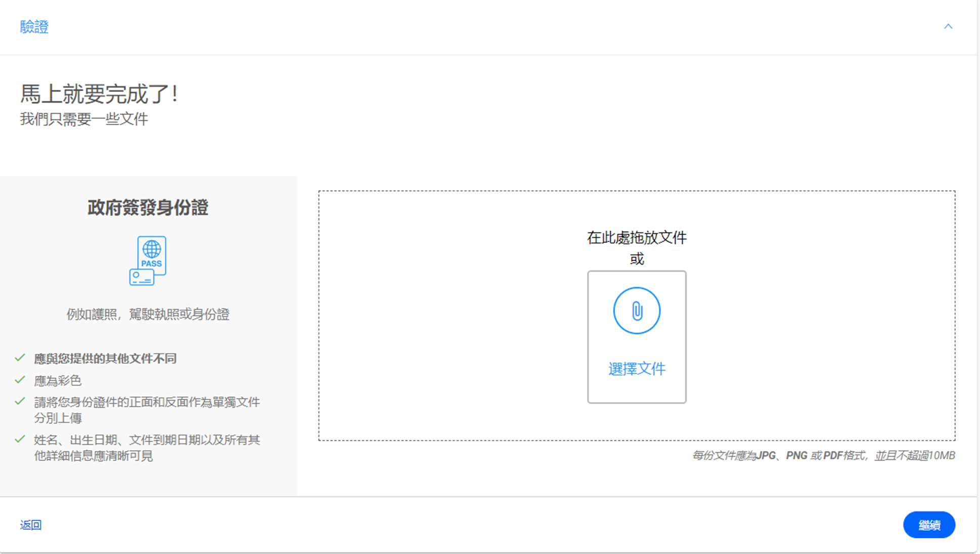
Task: Click the 或 text above the file box
Action: click(637, 259)
